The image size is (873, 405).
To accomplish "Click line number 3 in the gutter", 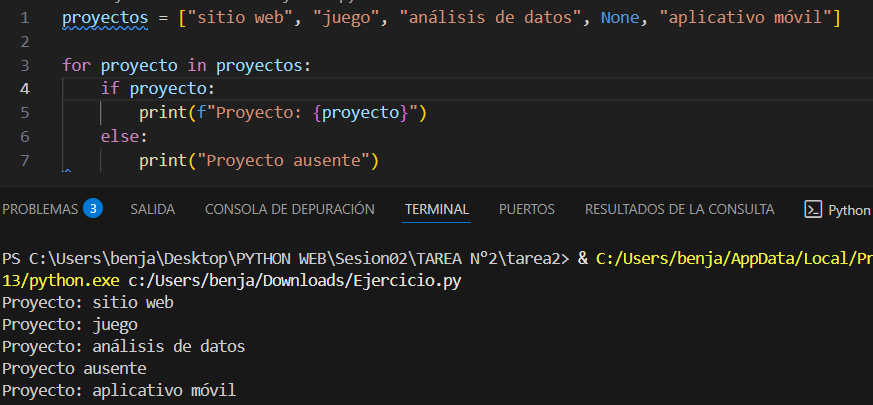I will point(24,65).
